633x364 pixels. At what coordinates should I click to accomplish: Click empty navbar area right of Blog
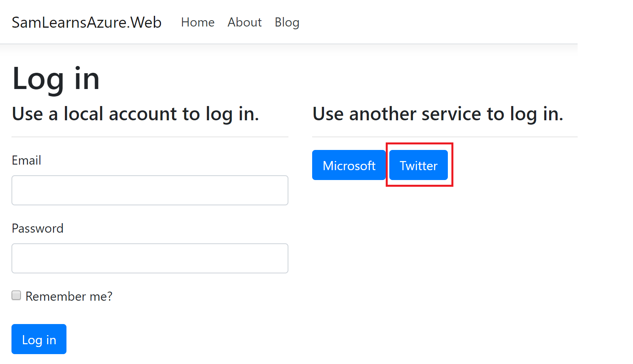coord(435,23)
